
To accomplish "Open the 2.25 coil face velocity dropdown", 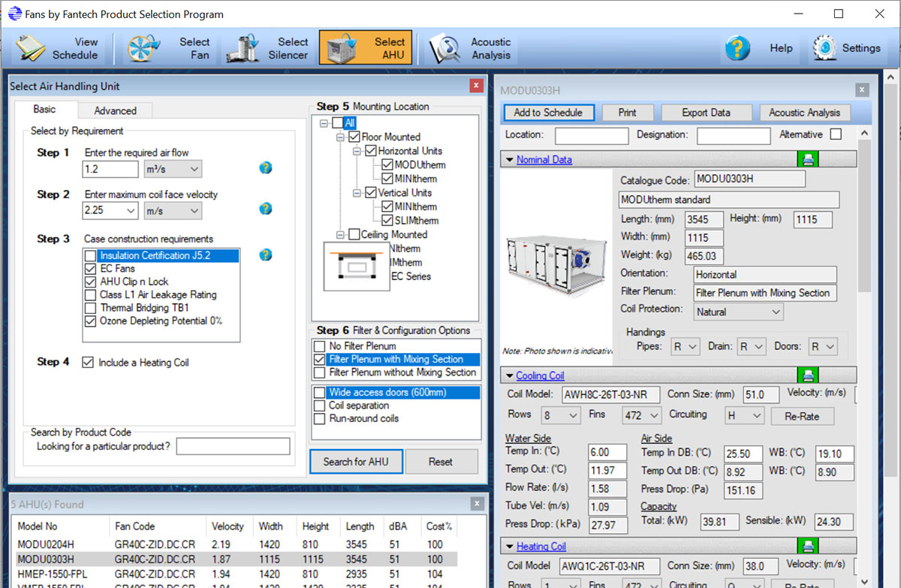I will 110,210.
